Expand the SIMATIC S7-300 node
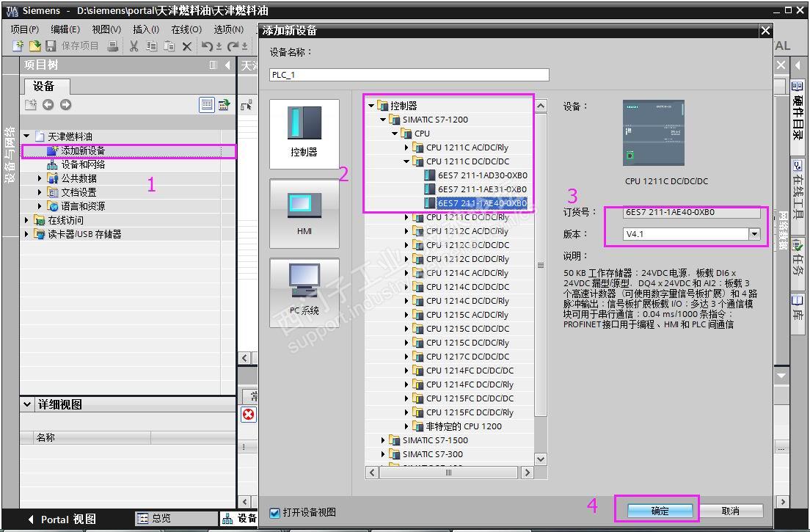Viewport: 810px width, 532px height. pos(383,454)
